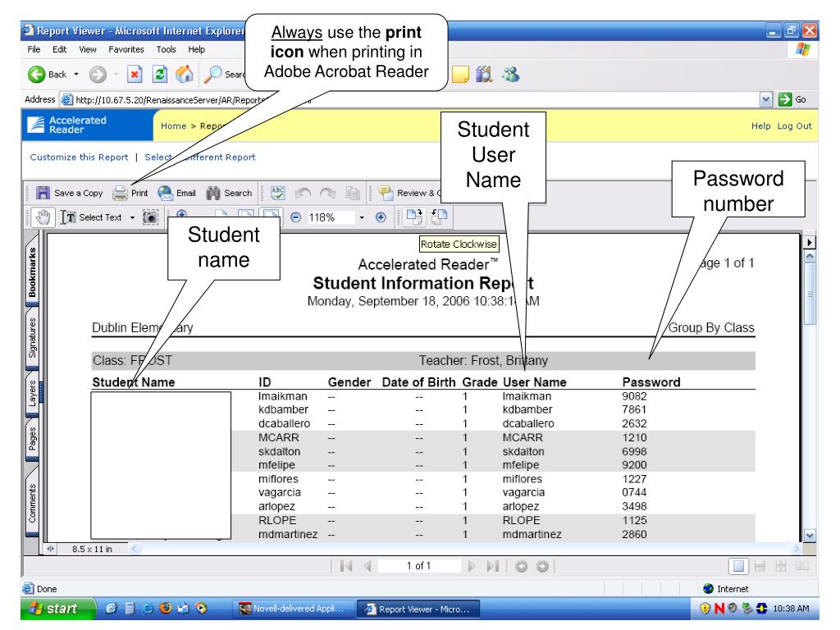Jump to first page button

click(346, 566)
